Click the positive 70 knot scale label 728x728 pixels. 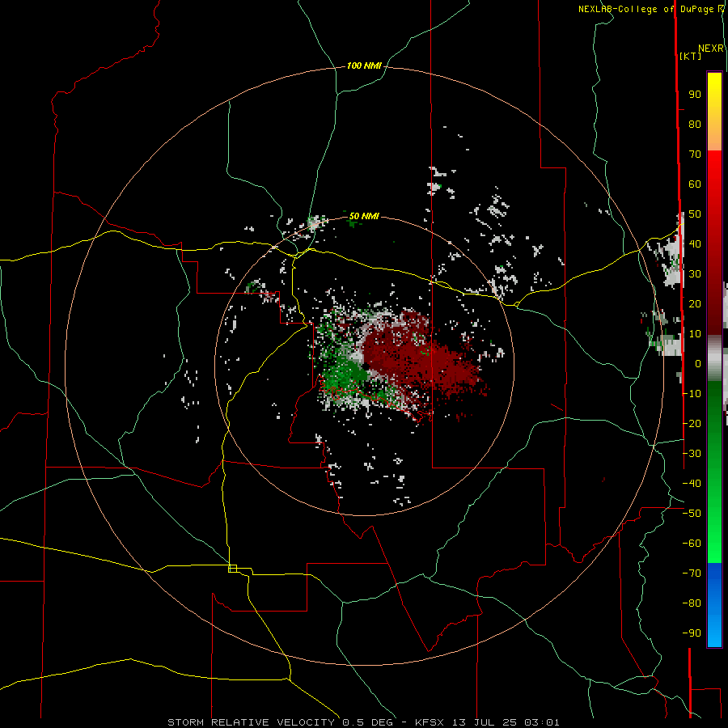(x=695, y=154)
